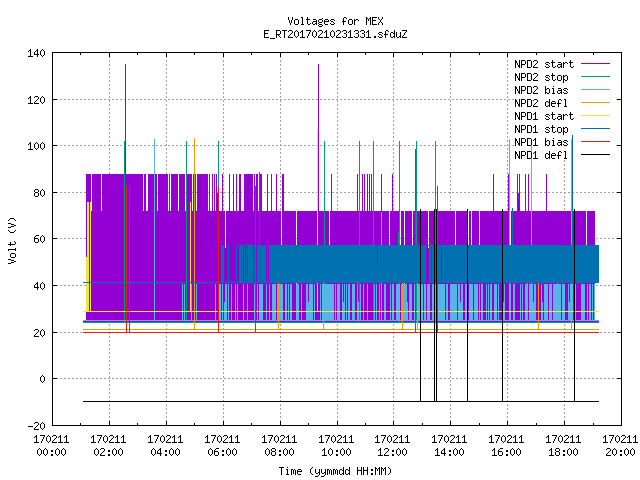
Task: Click the chart title 'Voltages for MEX'
Action: click(335, 21)
